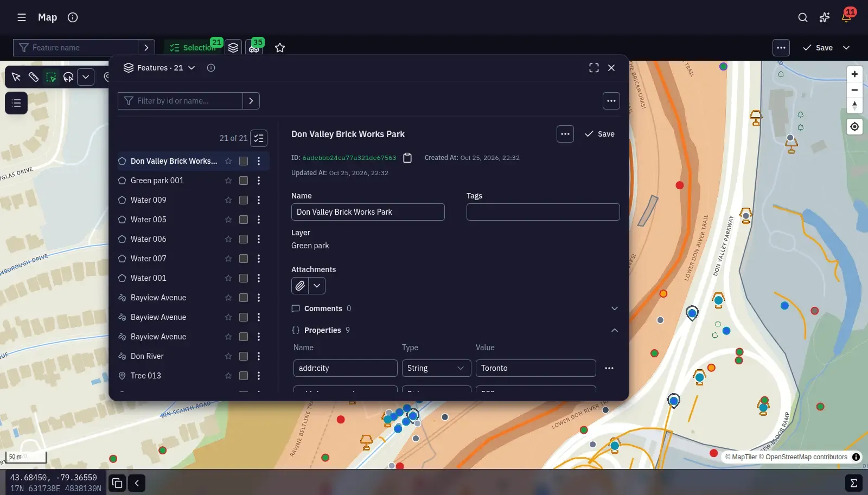Open Water 006 row options menu
The image size is (868, 495).
259,239
